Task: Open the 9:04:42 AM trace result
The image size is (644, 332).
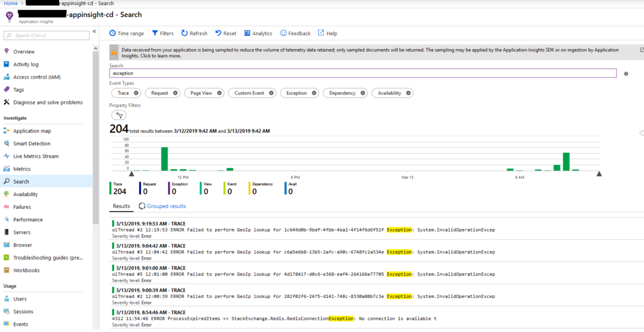Action: tap(377, 252)
